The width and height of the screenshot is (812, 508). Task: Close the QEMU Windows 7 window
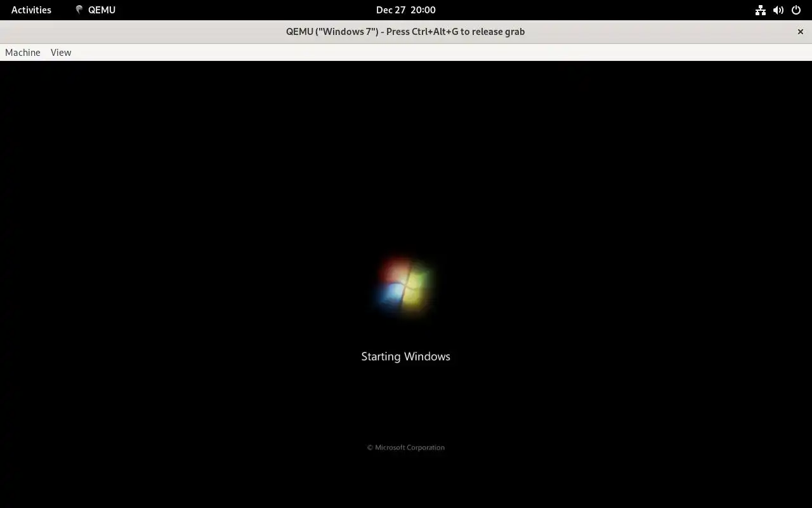tap(801, 32)
